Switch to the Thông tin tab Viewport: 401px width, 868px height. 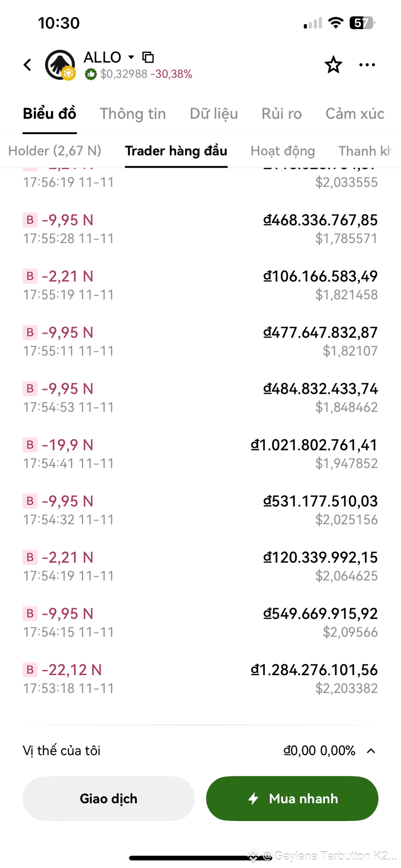tap(133, 114)
